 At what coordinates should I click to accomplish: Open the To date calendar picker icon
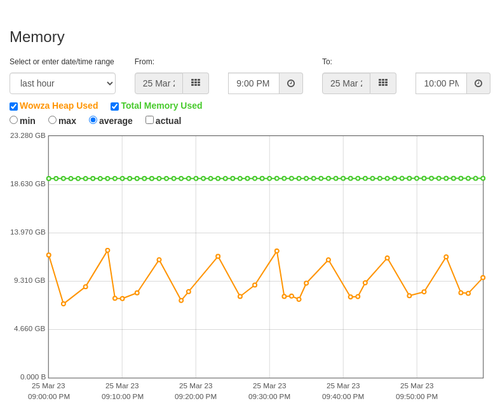pyautogui.click(x=383, y=83)
